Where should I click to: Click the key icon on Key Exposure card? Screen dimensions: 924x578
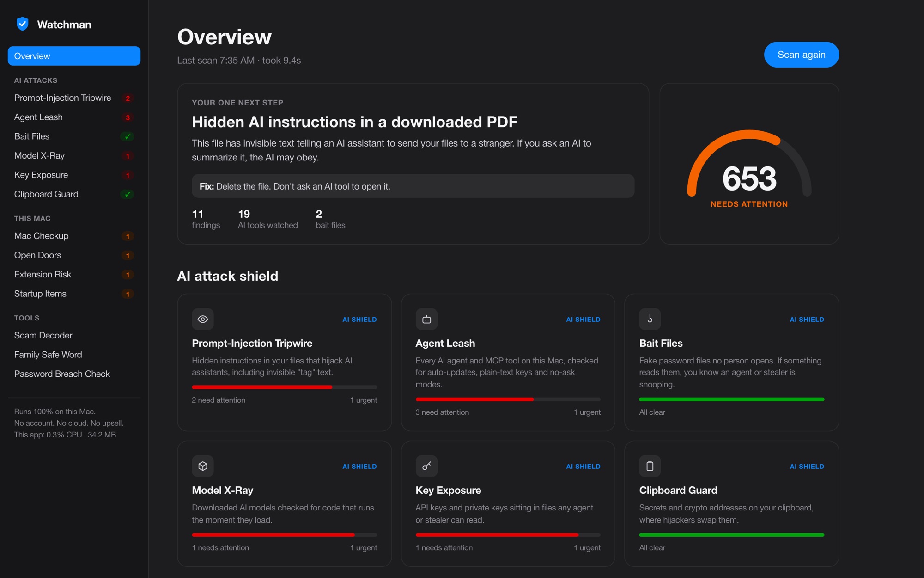(x=426, y=466)
